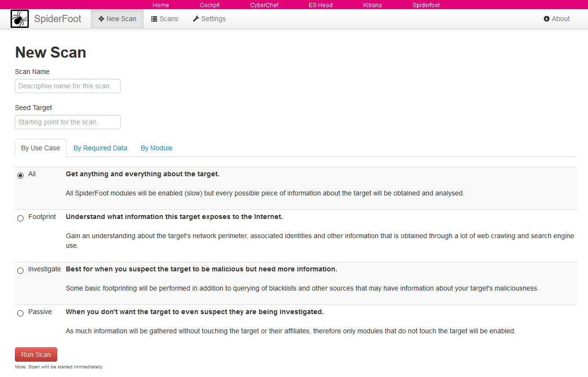Switch to the By Module tab
The height and width of the screenshot is (377, 588).
pos(157,148)
